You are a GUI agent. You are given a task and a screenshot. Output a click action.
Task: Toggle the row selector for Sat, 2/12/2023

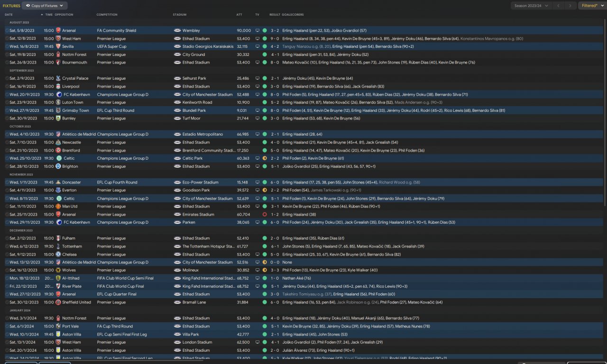[7, 238]
